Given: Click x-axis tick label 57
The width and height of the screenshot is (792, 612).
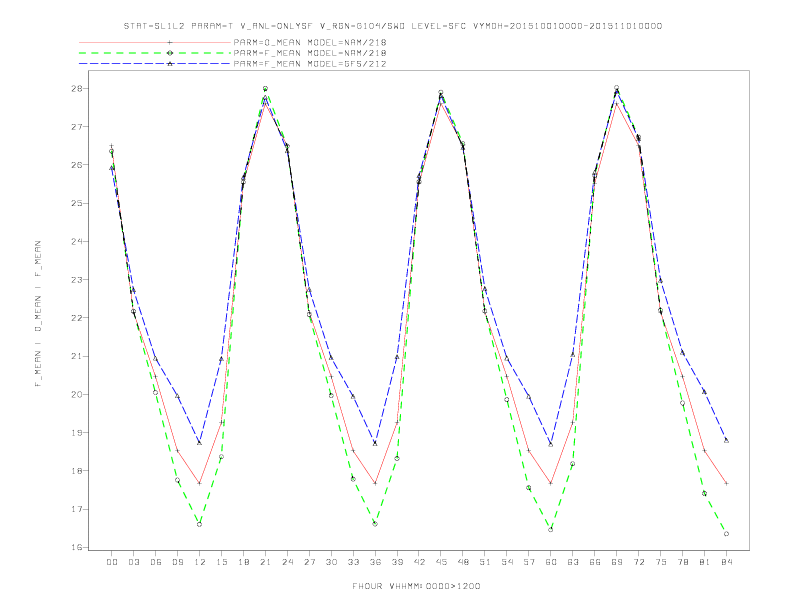Looking at the screenshot, I should [529, 562].
